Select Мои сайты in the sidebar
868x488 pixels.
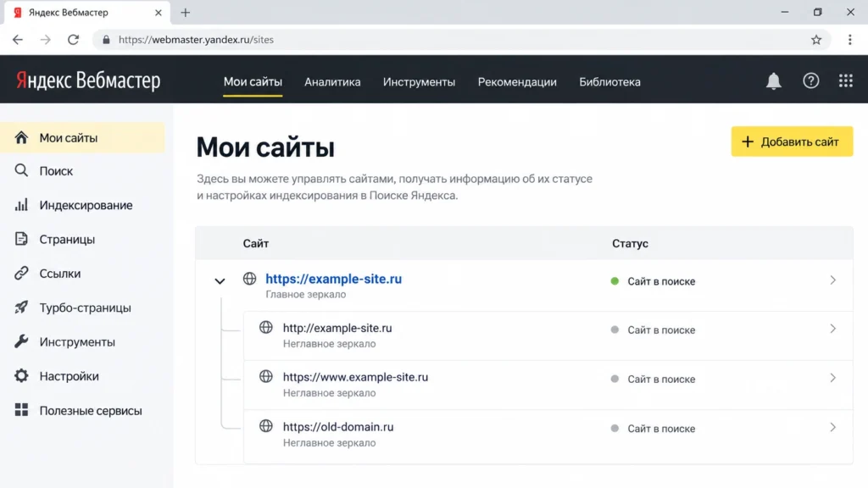[82, 138]
